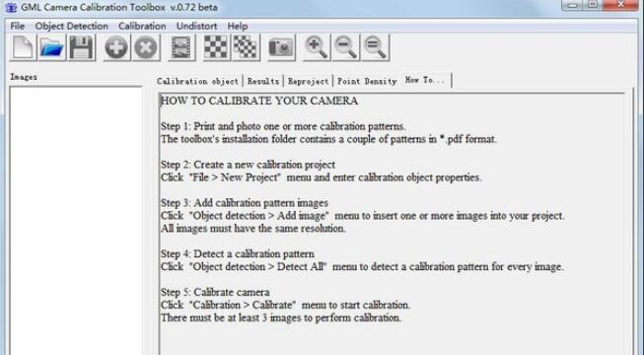Remove an image with the X circle icon
The height and width of the screenshot is (355, 644).
(x=146, y=47)
